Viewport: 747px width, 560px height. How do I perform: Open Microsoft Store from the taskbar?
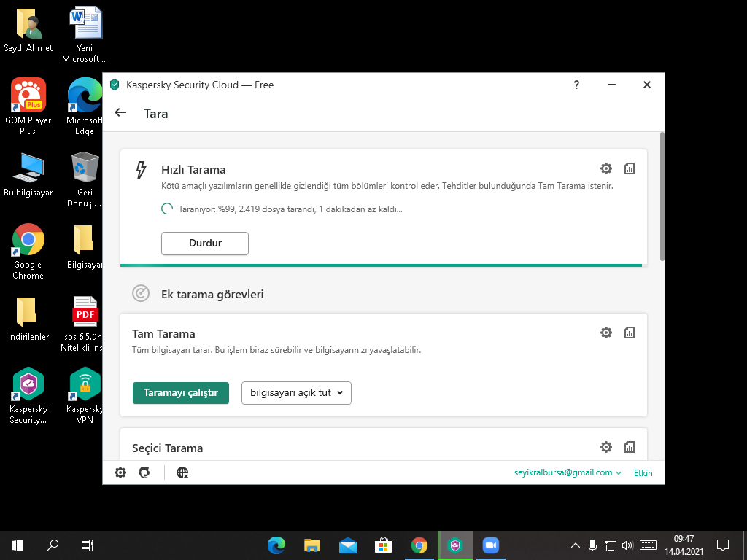point(384,545)
